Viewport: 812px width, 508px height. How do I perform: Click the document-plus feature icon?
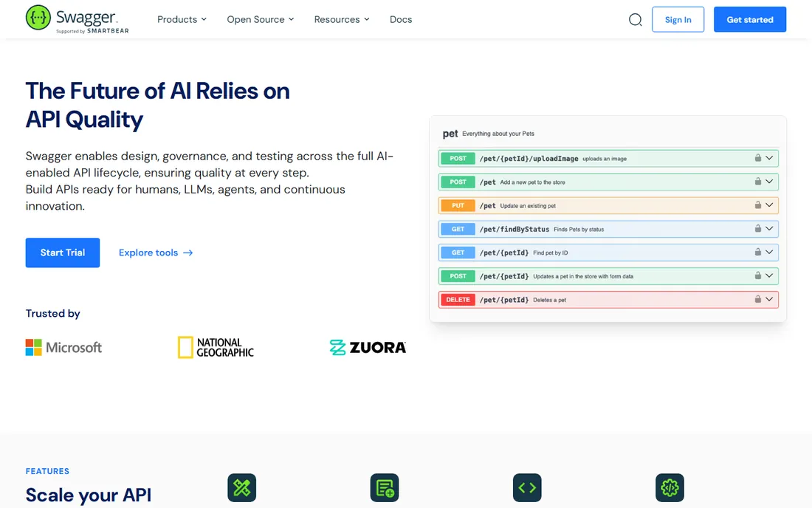click(385, 487)
